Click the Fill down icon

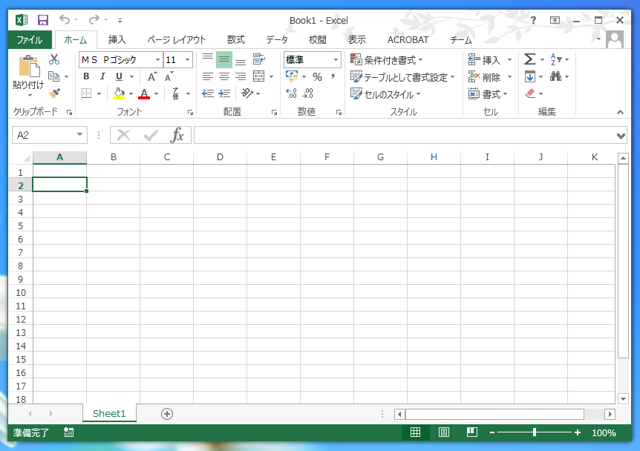point(530,76)
